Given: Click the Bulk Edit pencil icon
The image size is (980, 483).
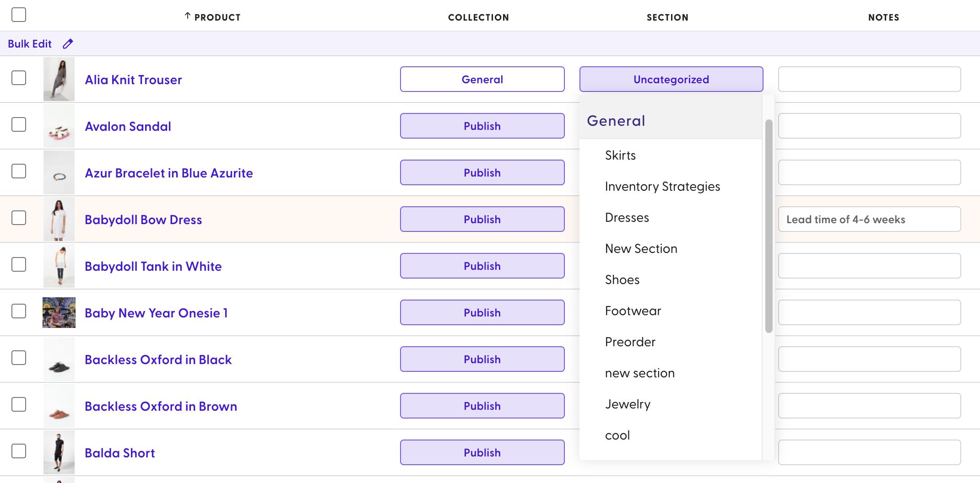Looking at the screenshot, I should click(x=68, y=44).
